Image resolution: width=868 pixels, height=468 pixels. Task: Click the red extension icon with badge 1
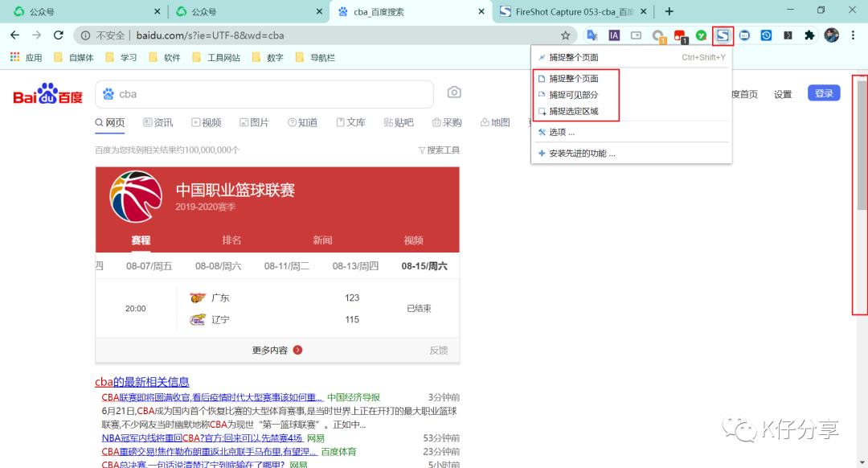[681, 36]
